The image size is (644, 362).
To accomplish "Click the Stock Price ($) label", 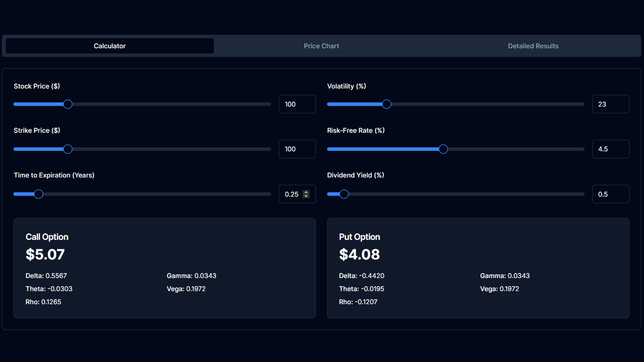I will click(x=37, y=86).
